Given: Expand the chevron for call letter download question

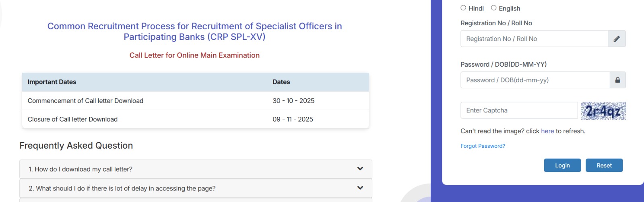Looking at the screenshot, I should (x=360, y=169).
